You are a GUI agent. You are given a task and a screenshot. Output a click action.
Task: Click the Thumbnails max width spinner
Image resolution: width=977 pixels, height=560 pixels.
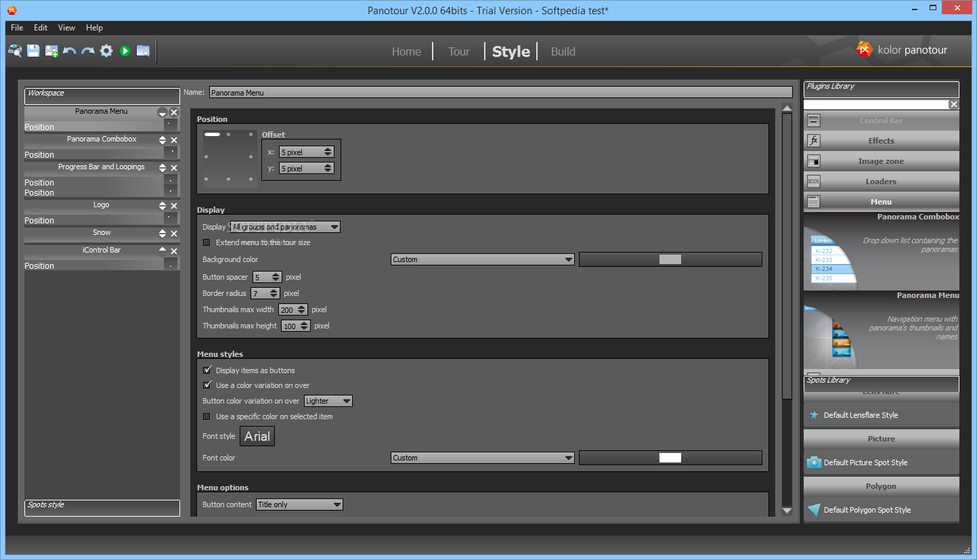point(293,309)
